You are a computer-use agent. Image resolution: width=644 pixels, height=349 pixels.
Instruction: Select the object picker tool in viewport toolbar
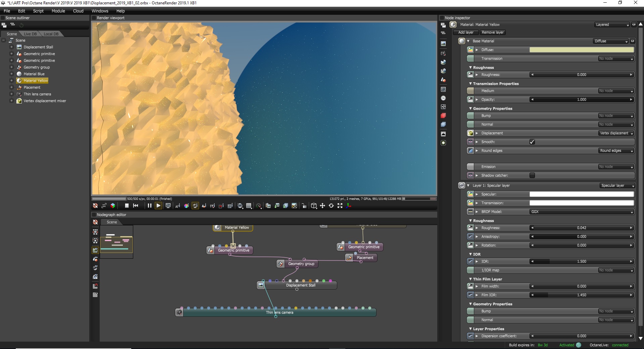(x=204, y=206)
